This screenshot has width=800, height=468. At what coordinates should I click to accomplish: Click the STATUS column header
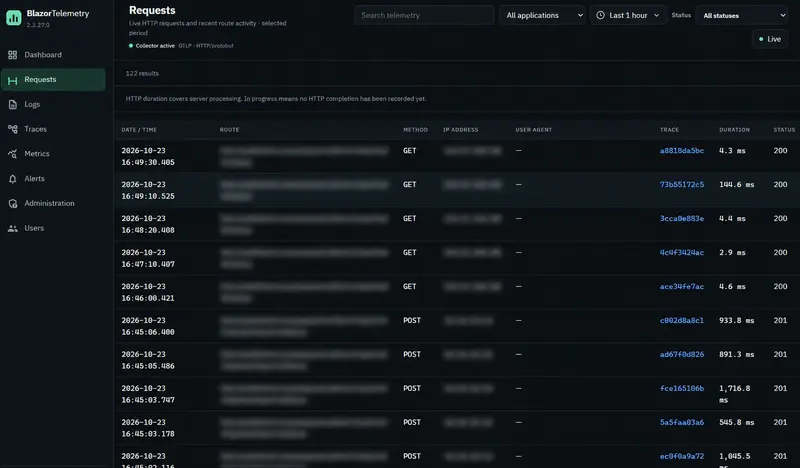pyautogui.click(x=784, y=130)
